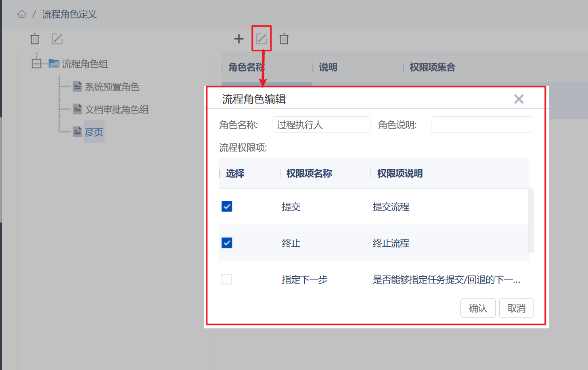Select 系统预置角色 tree item
Screen dimensions: 588x370
[x=112, y=87]
